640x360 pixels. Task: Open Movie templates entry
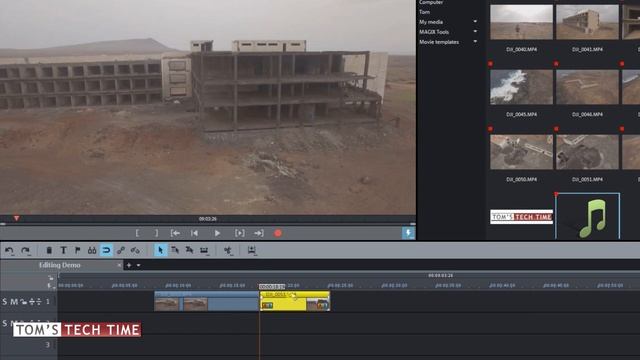pos(439,42)
